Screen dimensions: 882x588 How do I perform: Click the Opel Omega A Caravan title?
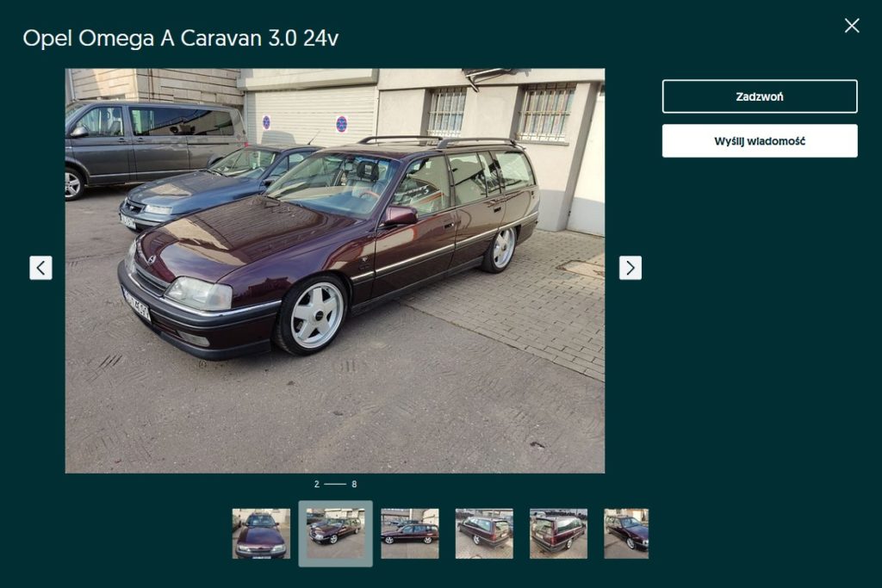pyautogui.click(x=181, y=38)
